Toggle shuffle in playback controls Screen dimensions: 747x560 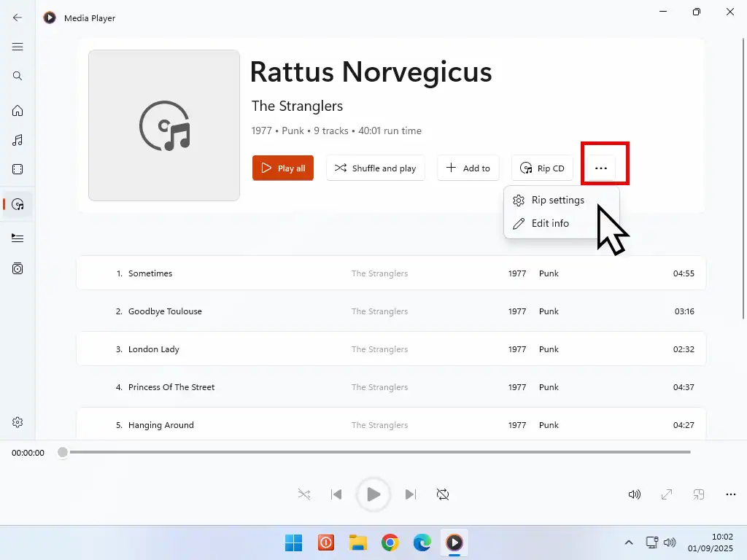(304, 494)
